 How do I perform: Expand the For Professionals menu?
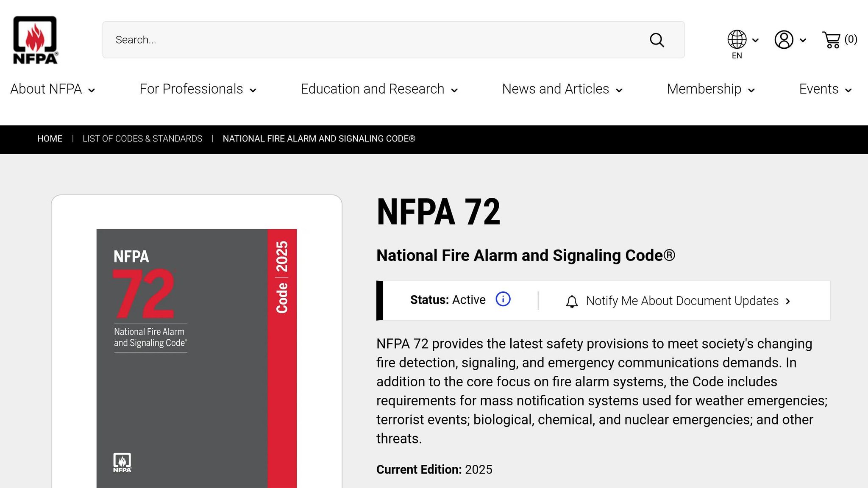pyautogui.click(x=198, y=89)
